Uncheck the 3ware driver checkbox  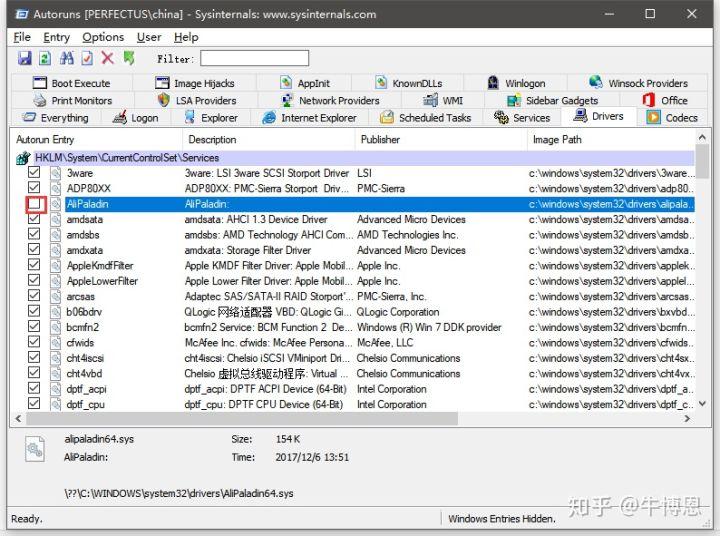(34, 172)
